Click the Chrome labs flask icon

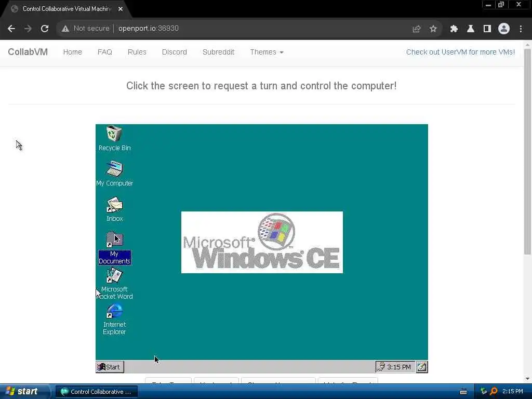click(x=470, y=29)
